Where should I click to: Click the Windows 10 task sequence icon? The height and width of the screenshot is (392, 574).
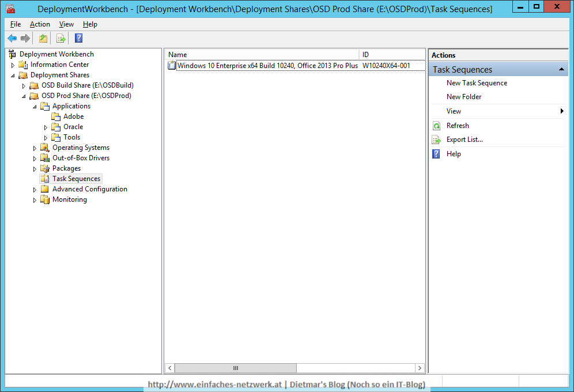click(172, 66)
